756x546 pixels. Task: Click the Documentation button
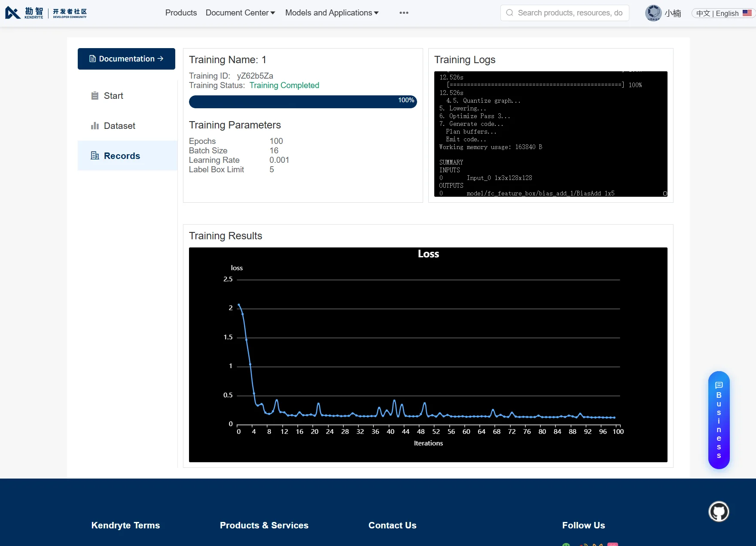pos(126,59)
